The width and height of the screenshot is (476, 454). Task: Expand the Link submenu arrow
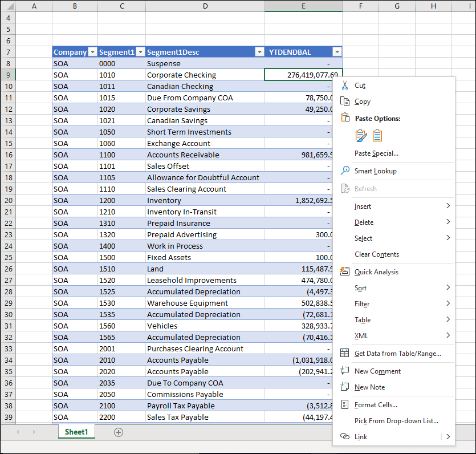pos(448,437)
